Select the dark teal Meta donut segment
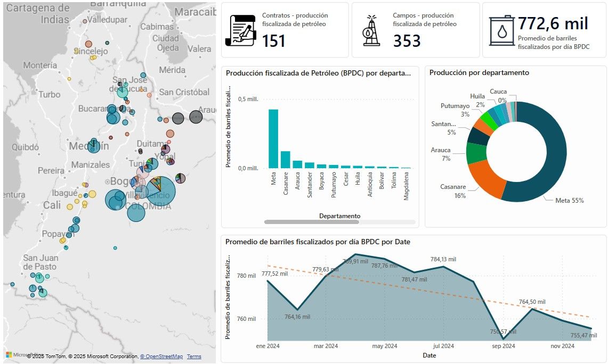This screenshot has height=364, width=608. 538,160
